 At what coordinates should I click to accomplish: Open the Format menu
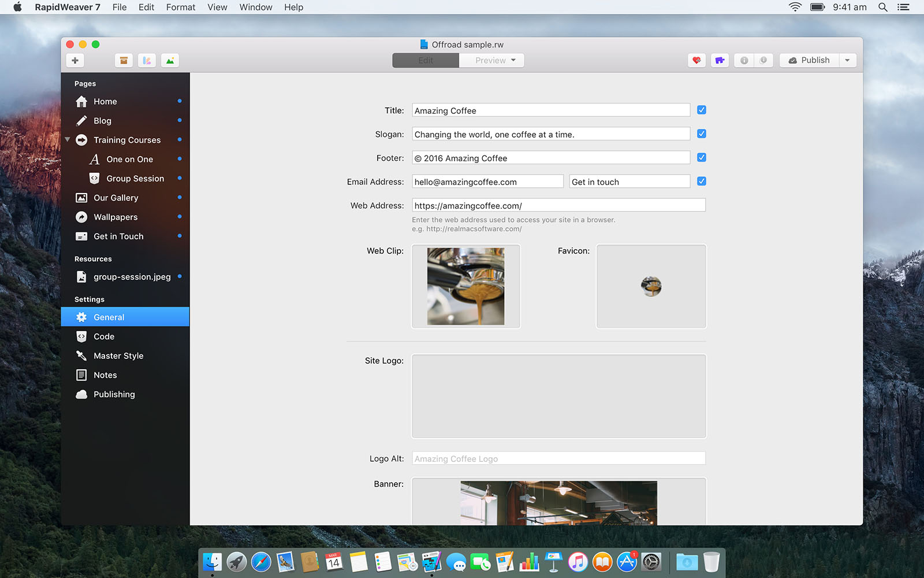click(181, 7)
